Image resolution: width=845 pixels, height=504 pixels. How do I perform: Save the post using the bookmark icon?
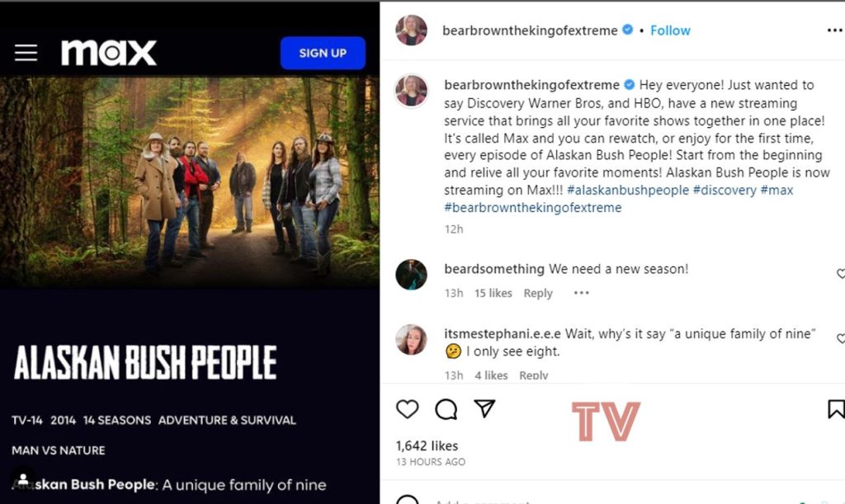point(836,408)
